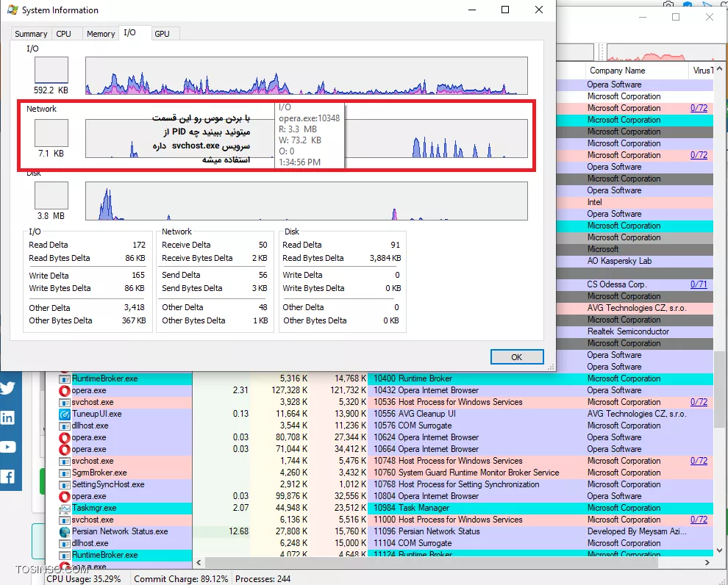This screenshot has height=585, width=728.
Task: Click the vertical scrollbar up arrow in Process Hacker
Action: click(x=720, y=69)
